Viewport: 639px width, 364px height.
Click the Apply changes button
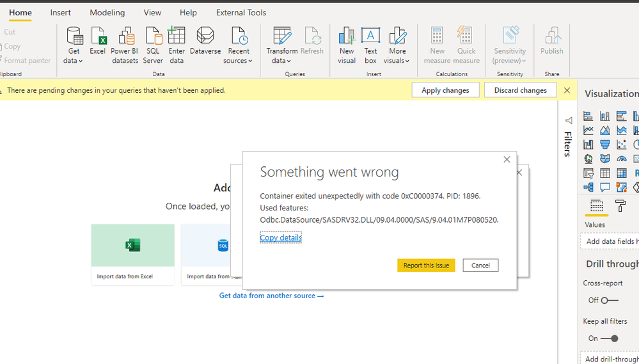click(x=445, y=90)
